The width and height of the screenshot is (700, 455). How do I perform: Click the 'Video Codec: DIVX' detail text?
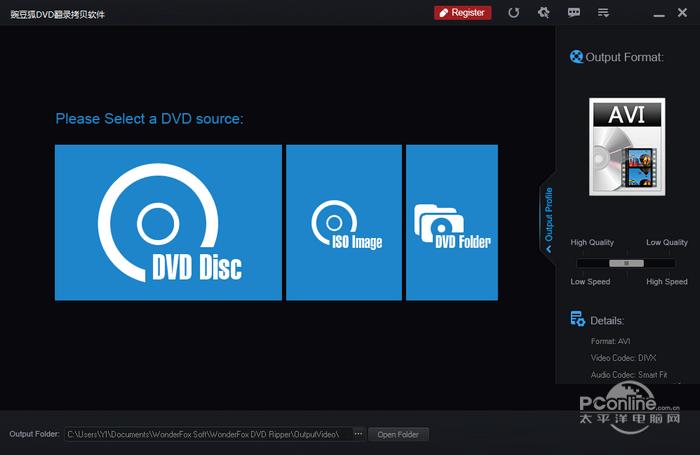tap(623, 358)
